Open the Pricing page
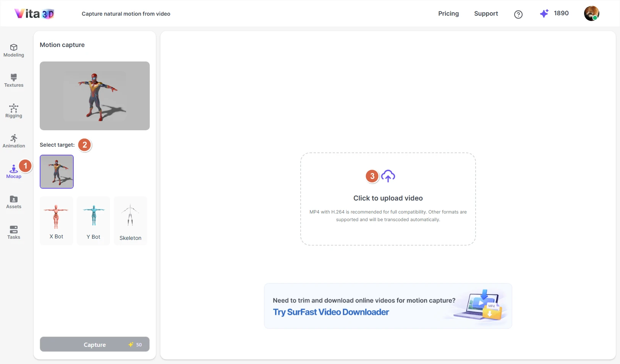620x364 pixels. click(448, 14)
